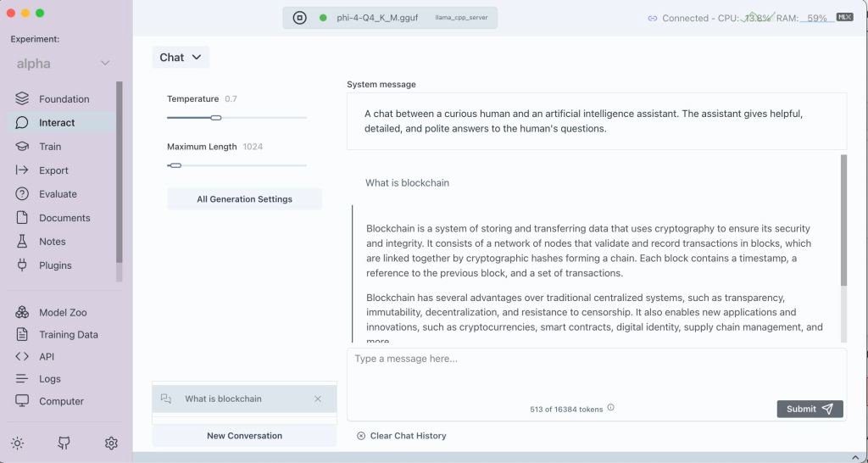868x463 pixels.
Task: Click the Foundation layers icon
Action: click(x=22, y=98)
